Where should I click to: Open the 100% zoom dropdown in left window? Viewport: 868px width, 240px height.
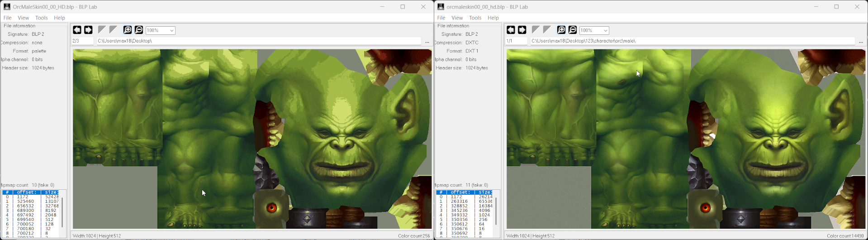tap(172, 30)
